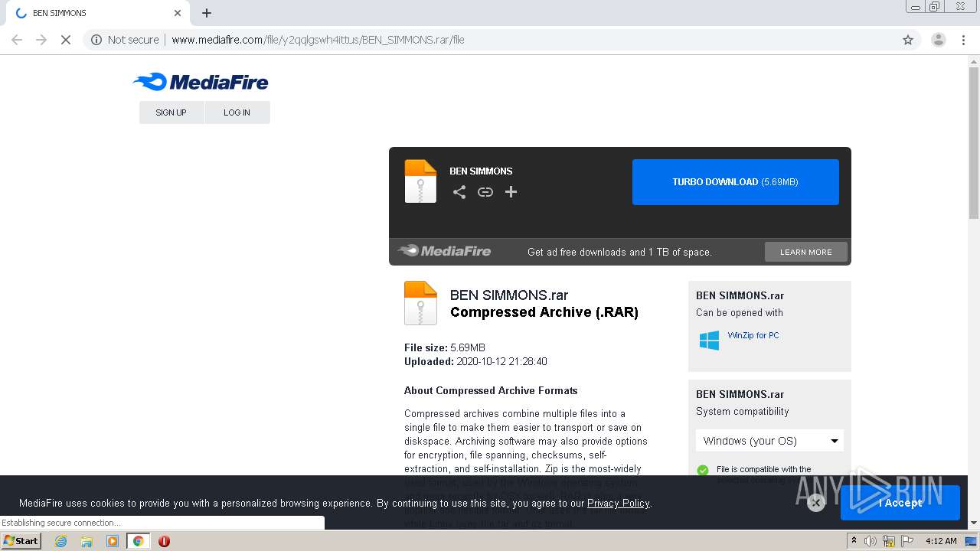Click the Windows Start button
Image resolution: width=980 pixels, height=551 pixels.
coord(21,541)
